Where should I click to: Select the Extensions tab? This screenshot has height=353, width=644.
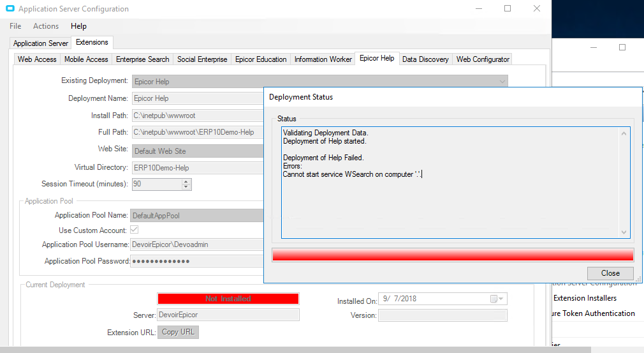coord(92,42)
